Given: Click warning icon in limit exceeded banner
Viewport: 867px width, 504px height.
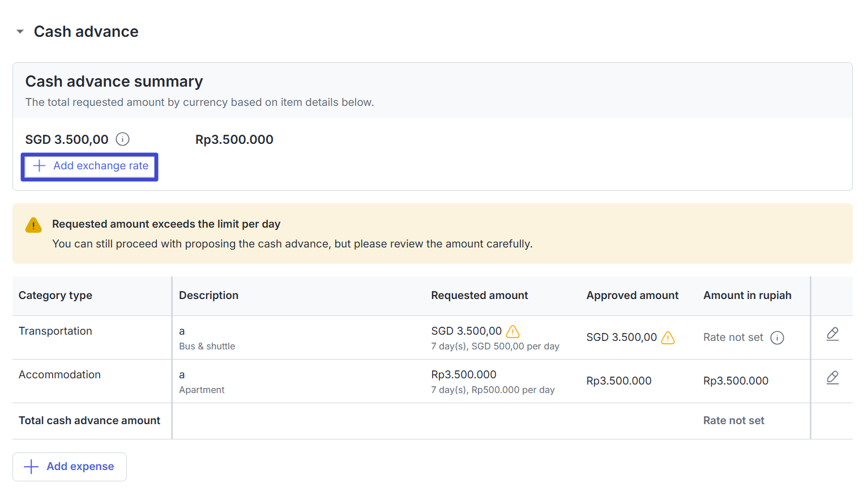Looking at the screenshot, I should (x=33, y=225).
